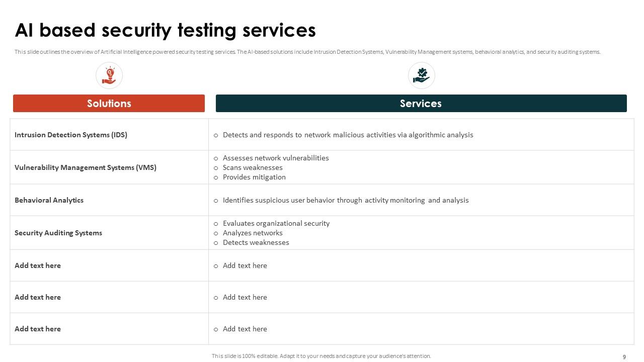Click the slide title AI based security testing services
644x362 pixels.
[x=165, y=30]
